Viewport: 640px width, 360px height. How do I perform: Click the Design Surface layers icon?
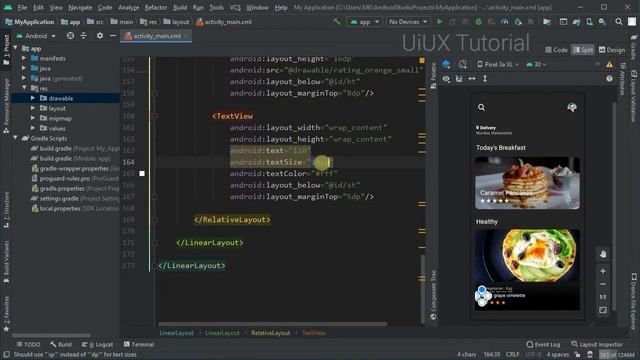click(446, 64)
